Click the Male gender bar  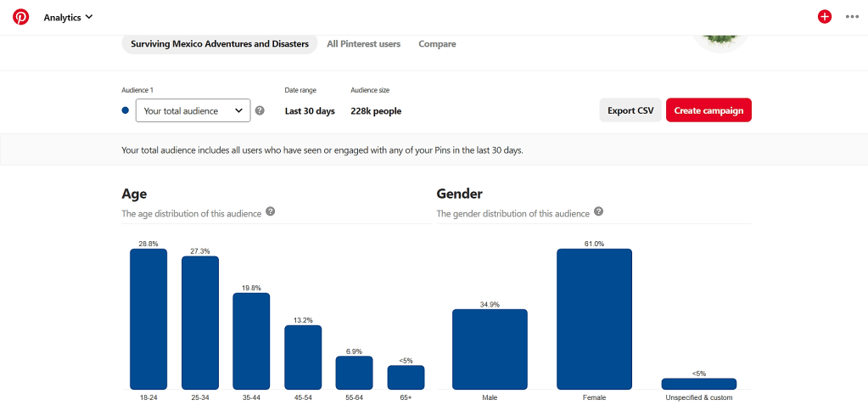click(x=490, y=349)
